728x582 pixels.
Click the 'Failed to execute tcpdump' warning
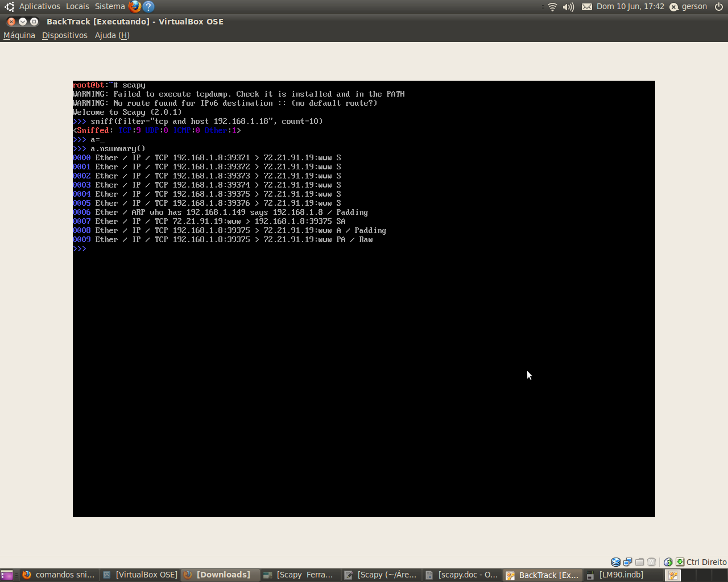[x=239, y=94]
